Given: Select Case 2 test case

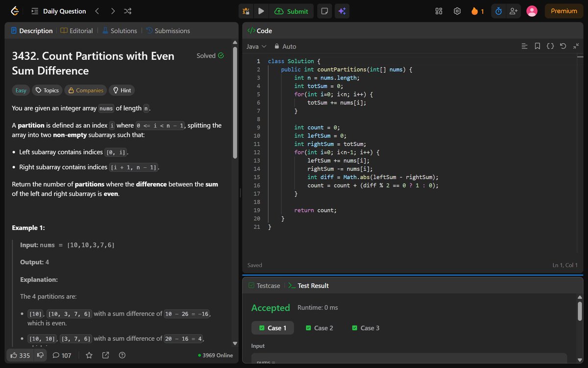Looking at the screenshot, I should pyautogui.click(x=319, y=328).
